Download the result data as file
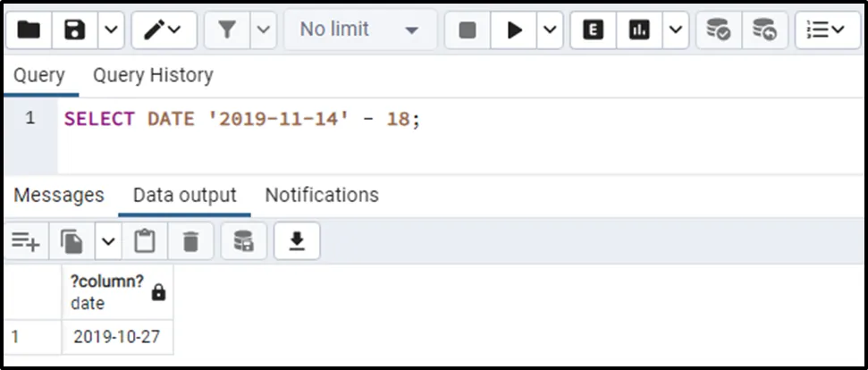Viewport: 868px width, 370px height. click(297, 240)
